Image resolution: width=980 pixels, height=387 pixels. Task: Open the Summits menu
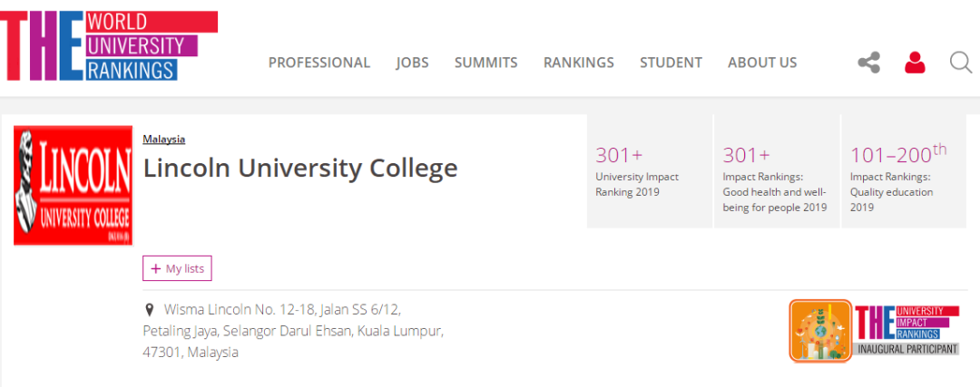(486, 63)
